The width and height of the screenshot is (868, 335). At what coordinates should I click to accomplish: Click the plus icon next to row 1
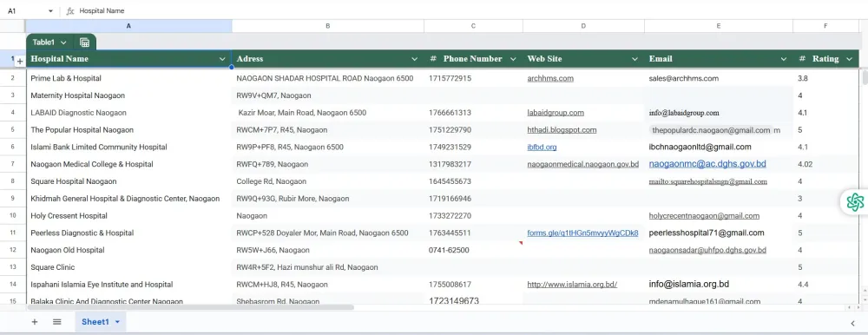click(20, 62)
